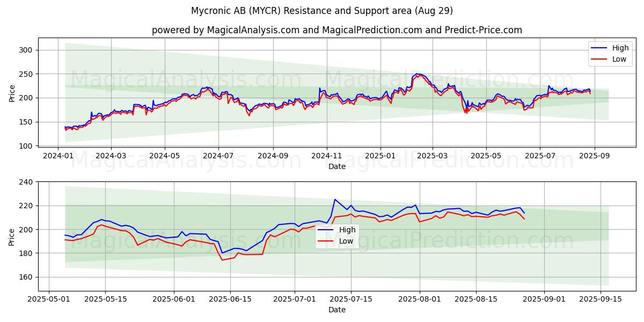Screen dimensions: 644x322
Task: Select the 2025-09 tick label on the top chart's date axis
Action: (594, 156)
